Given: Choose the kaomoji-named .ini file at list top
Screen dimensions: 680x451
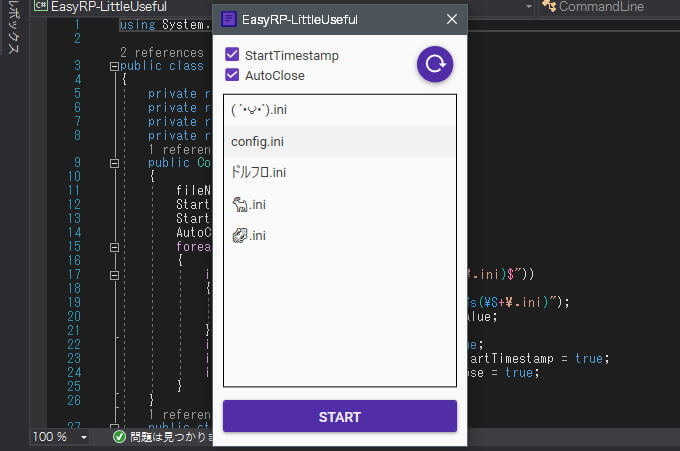Looking at the screenshot, I should [x=339, y=109].
